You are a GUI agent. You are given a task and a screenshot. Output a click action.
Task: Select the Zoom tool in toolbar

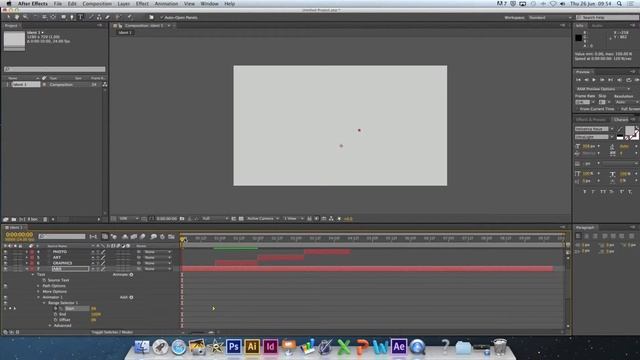(25, 17)
